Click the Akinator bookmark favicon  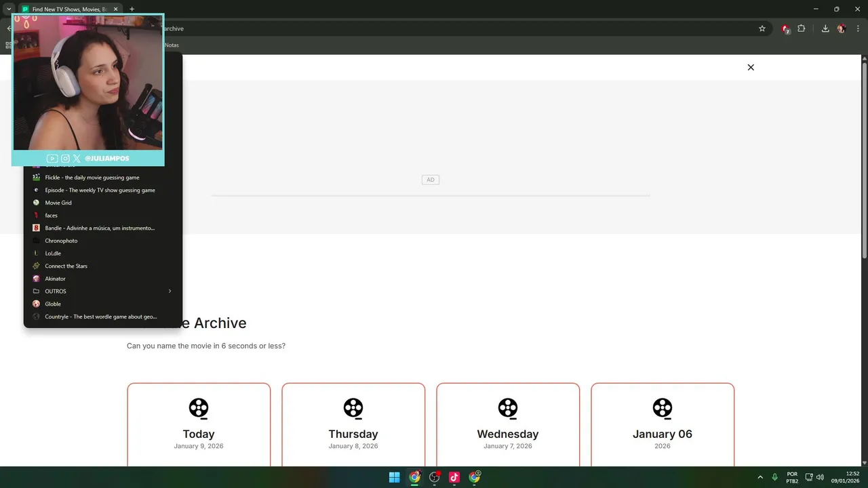pyautogui.click(x=37, y=279)
